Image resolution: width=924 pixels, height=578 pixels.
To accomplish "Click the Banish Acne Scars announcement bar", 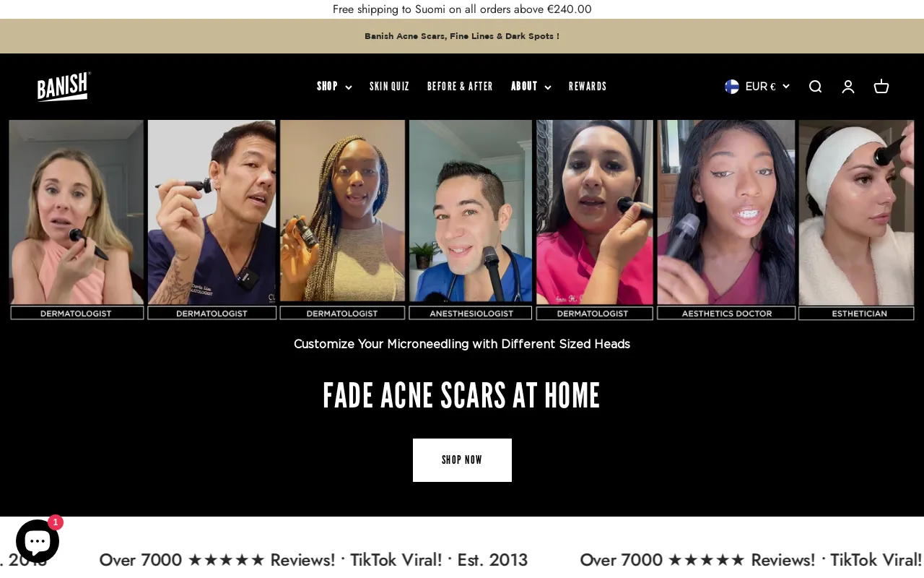I will click(x=462, y=36).
